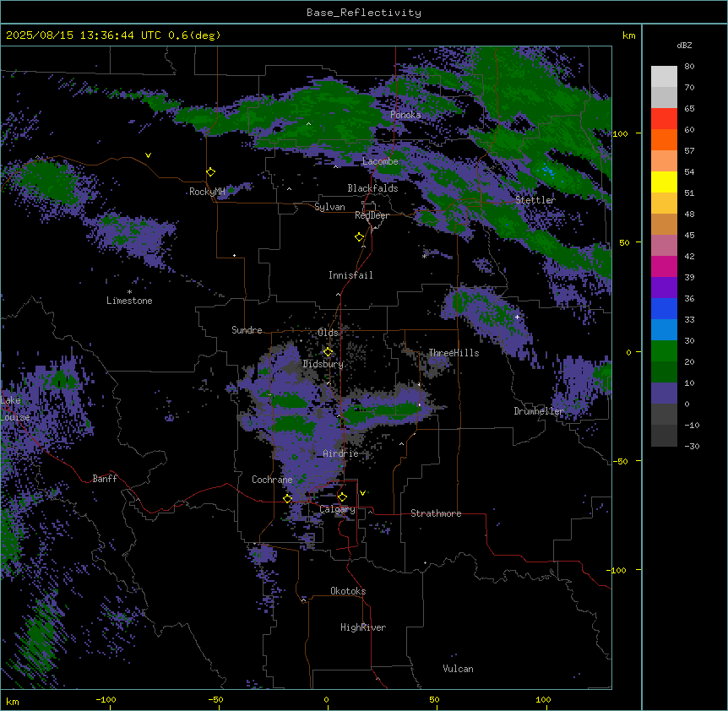
Task: Click the Stettler label
Action: pyautogui.click(x=535, y=200)
